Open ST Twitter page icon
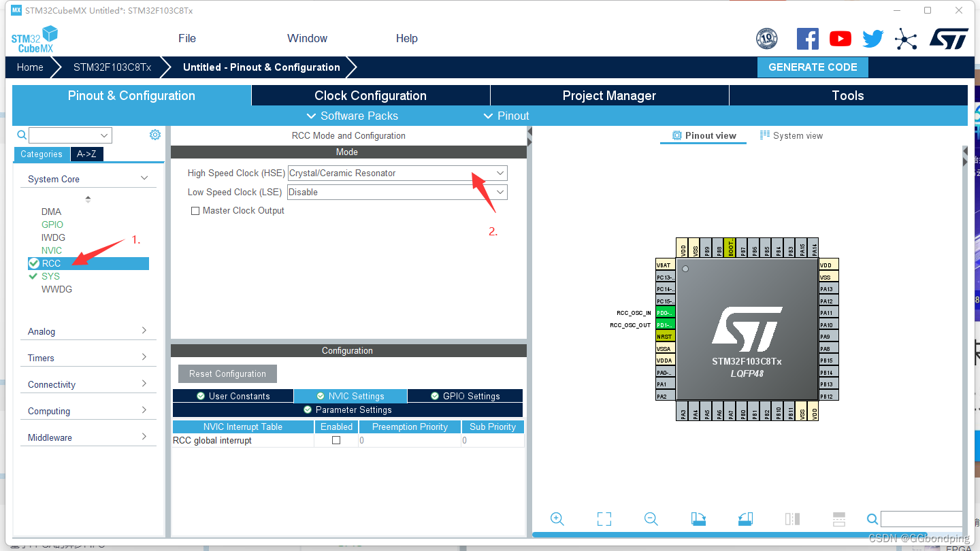 tap(873, 39)
